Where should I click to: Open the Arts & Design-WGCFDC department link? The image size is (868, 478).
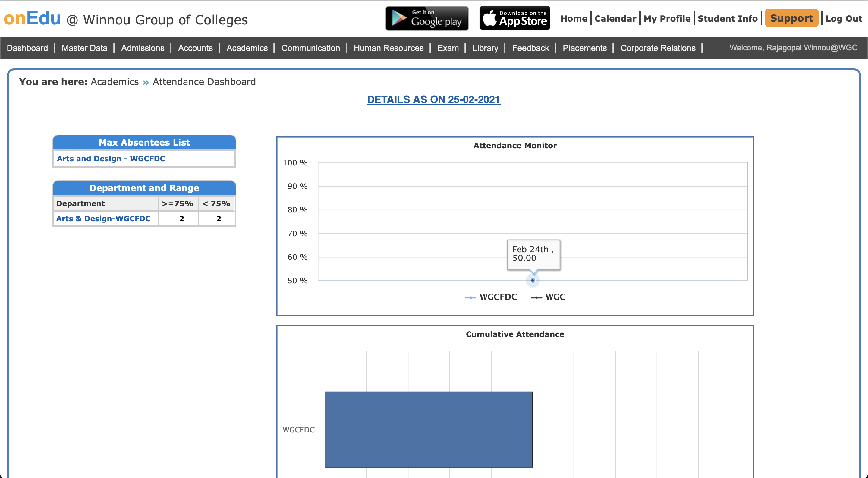[x=103, y=218]
